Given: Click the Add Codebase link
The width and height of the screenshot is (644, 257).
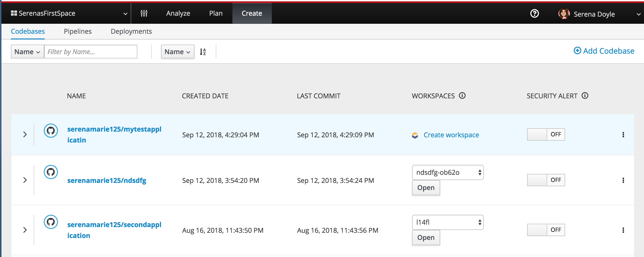Looking at the screenshot, I should coord(604,51).
